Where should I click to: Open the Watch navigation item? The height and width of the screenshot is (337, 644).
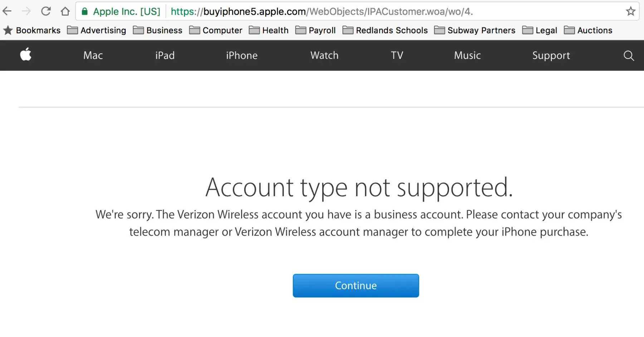(324, 55)
